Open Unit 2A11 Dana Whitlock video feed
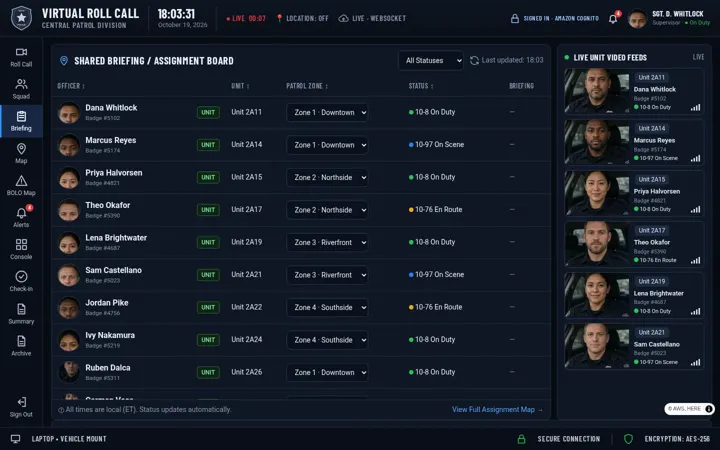The image size is (720, 450). [634, 91]
